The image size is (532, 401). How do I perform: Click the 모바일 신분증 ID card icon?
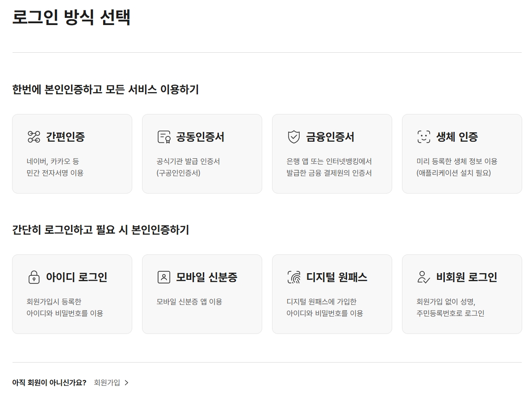(163, 277)
